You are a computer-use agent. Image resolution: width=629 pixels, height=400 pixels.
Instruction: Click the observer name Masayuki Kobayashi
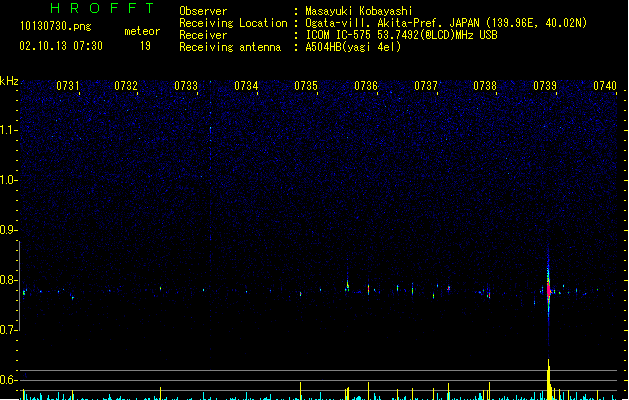click(359, 11)
